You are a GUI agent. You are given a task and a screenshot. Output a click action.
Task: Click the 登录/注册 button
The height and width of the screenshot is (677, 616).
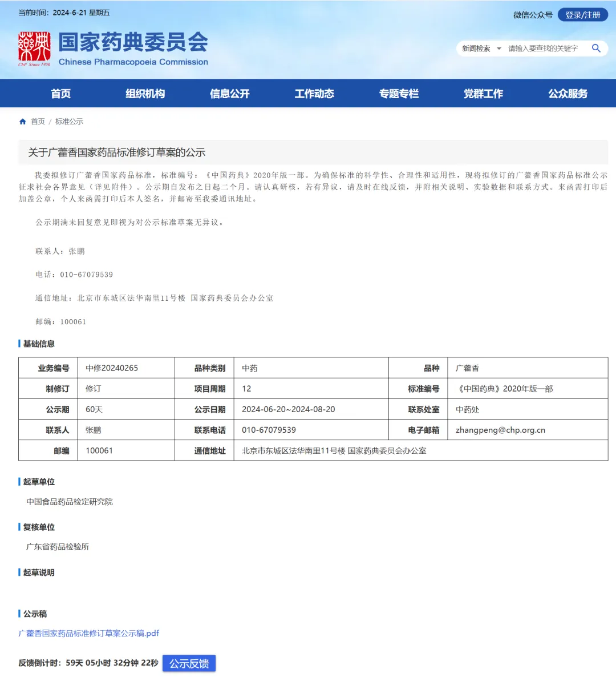[583, 15]
